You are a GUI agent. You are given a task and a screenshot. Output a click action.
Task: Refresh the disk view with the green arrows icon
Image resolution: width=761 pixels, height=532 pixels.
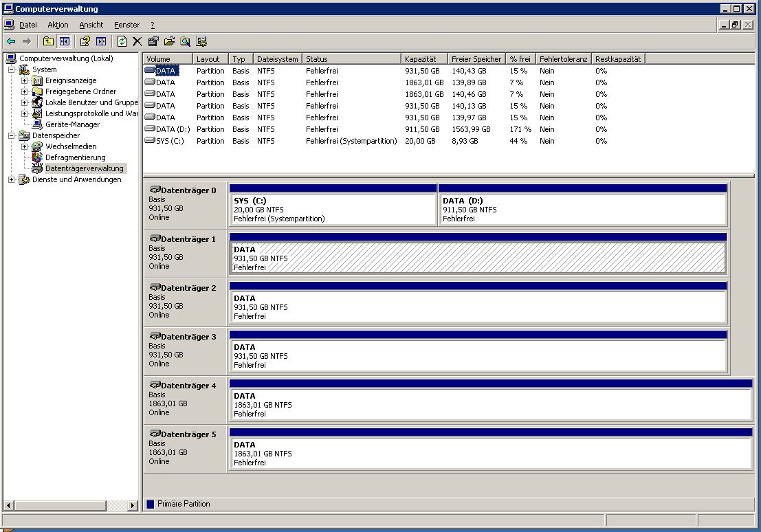point(122,42)
